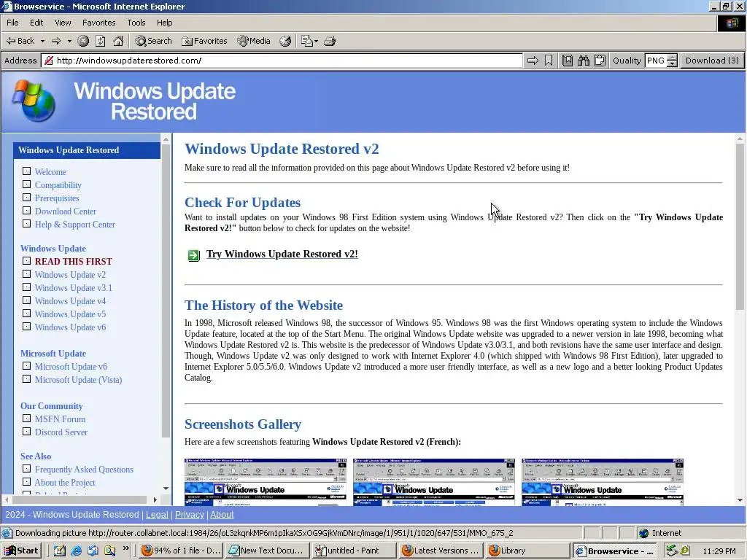Click the Privacy footer link
The height and width of the screenshot is (560, 747).
click(x=189, y=515)
